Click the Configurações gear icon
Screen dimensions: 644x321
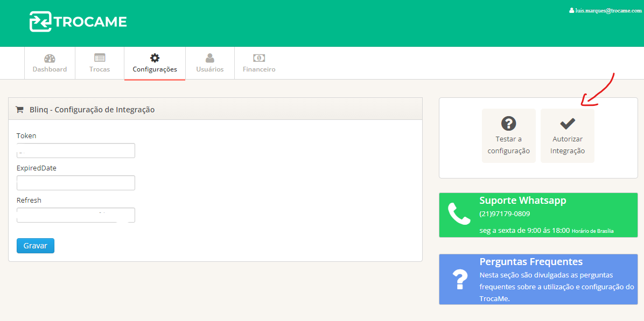tap(155, 58)
